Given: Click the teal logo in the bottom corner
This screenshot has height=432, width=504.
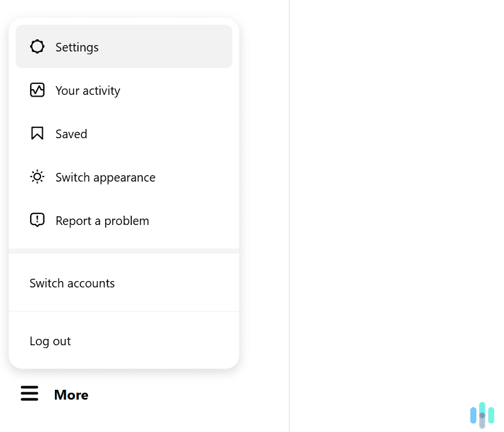Looking at the screenshot, I should tap(483, 415).
